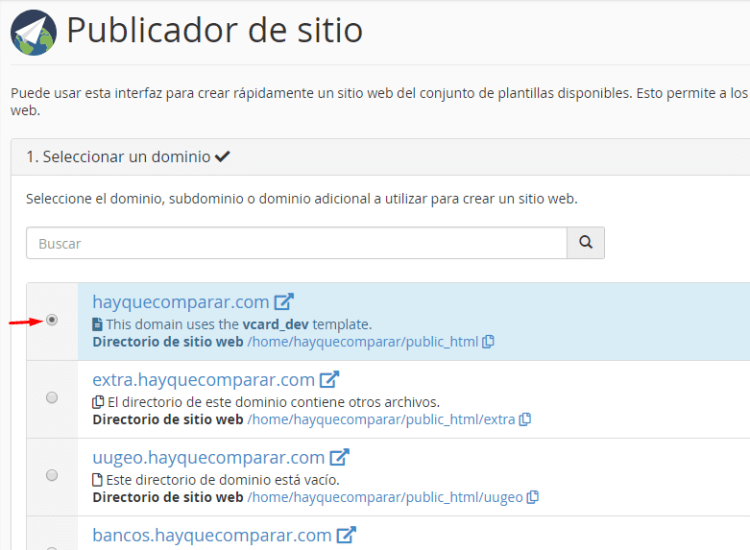Open the uugeo.hayquecomparar.com domain link
750x550 pixels.
209,457
